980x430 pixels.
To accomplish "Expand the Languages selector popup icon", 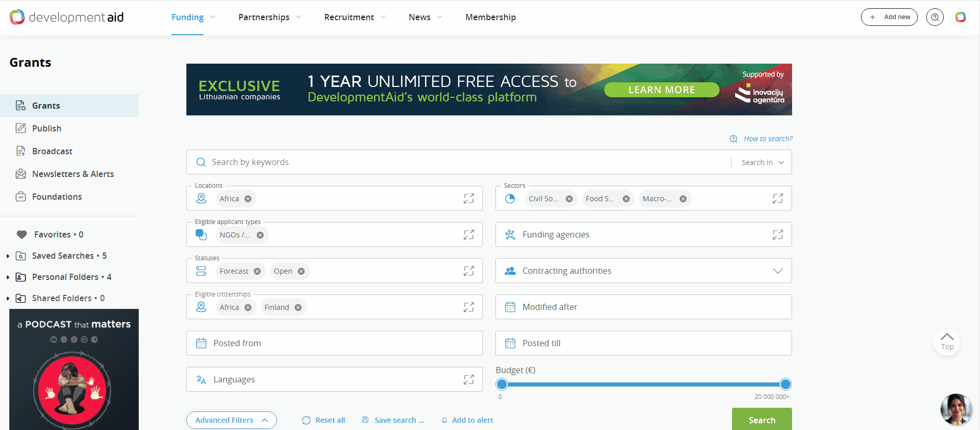I will pyautogui.click(x=469, y=380).
